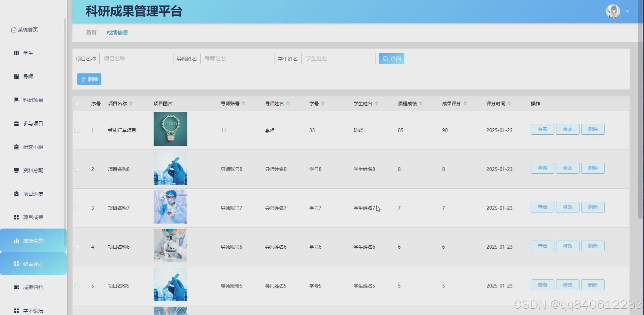This screenshot has width=644, height=315.
Task: Click 查看 in 项目名称8 row
Action: click(x=542, y=168)
